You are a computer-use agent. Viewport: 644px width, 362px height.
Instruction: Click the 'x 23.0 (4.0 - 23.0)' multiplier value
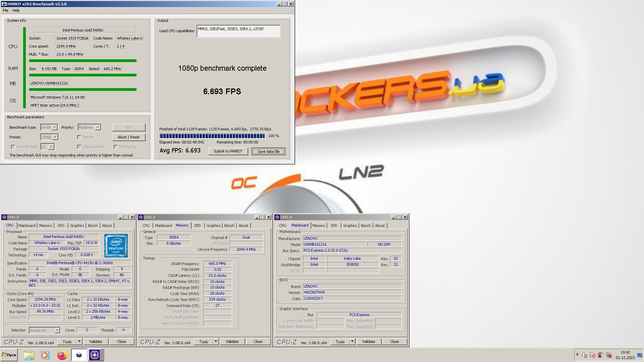[x=45, y=305]
